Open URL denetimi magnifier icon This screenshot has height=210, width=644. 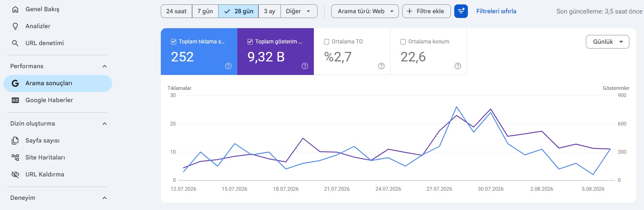[15, 43]
